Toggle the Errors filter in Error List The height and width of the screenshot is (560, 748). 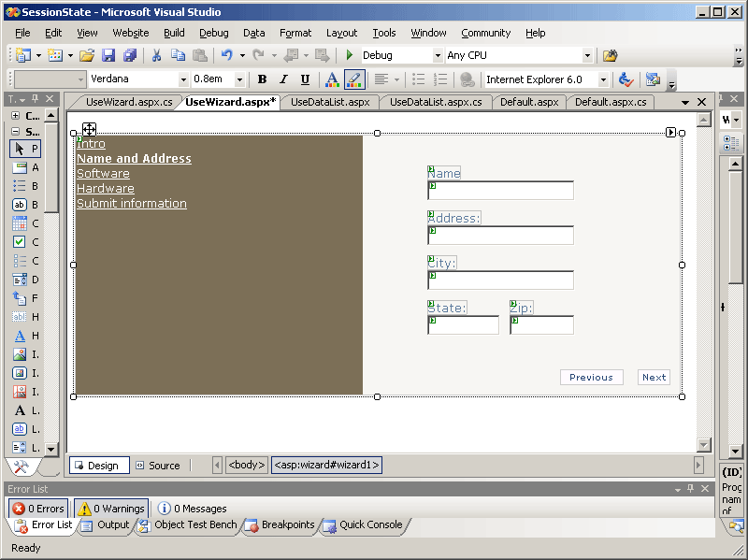pos(38,509)
